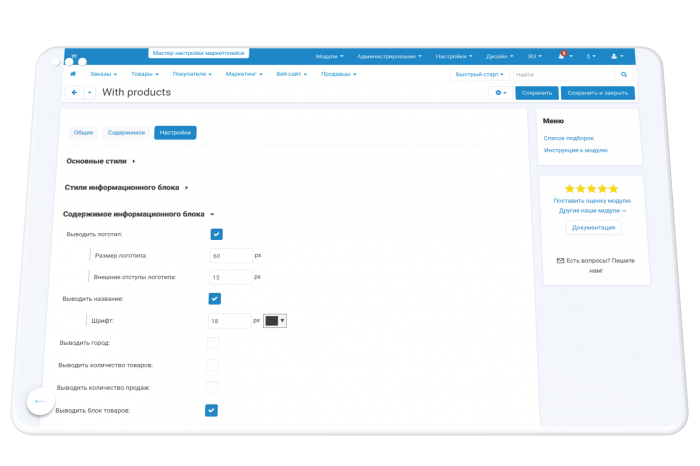Uncheck Выводить название checkbox
The height and width of the screenshot is (466, 700).
[215, 299]
